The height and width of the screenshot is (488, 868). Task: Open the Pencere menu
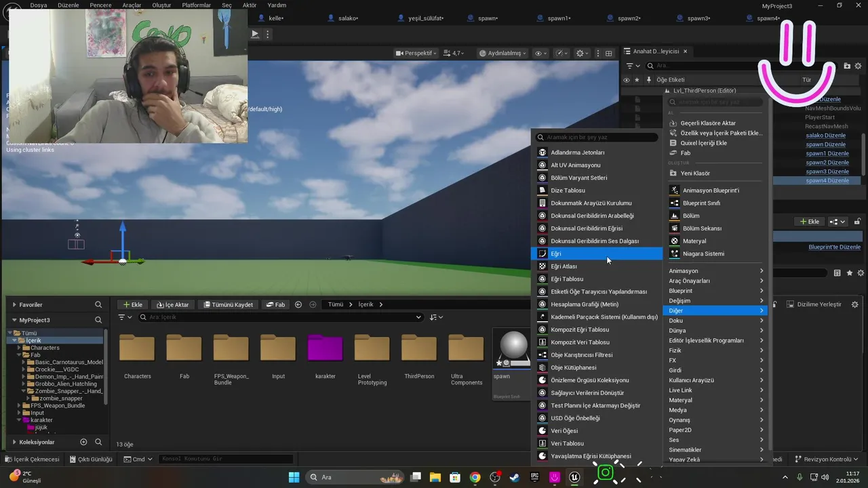pyautogui.click(x=100, y=5)
